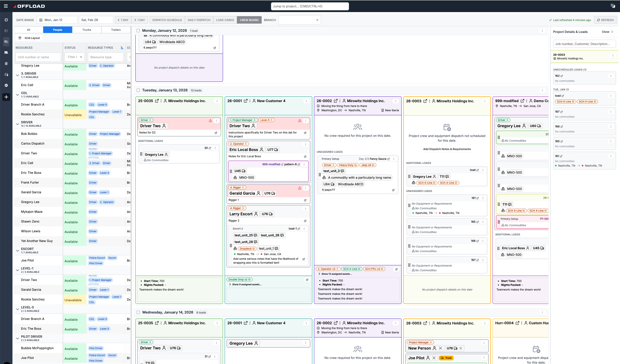
Task: Open the Branch dropdown
Action: pos(299,20)
